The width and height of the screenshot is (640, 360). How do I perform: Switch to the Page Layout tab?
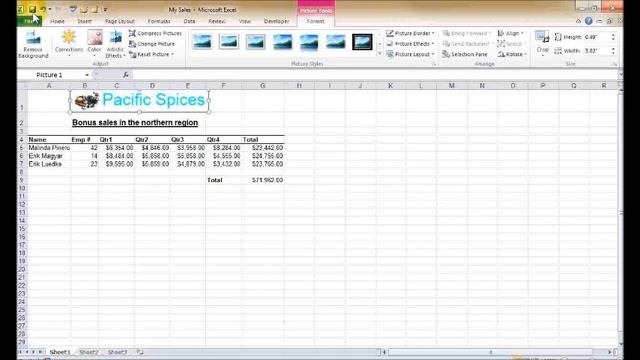pyautogui.click(x=120, y=21)
